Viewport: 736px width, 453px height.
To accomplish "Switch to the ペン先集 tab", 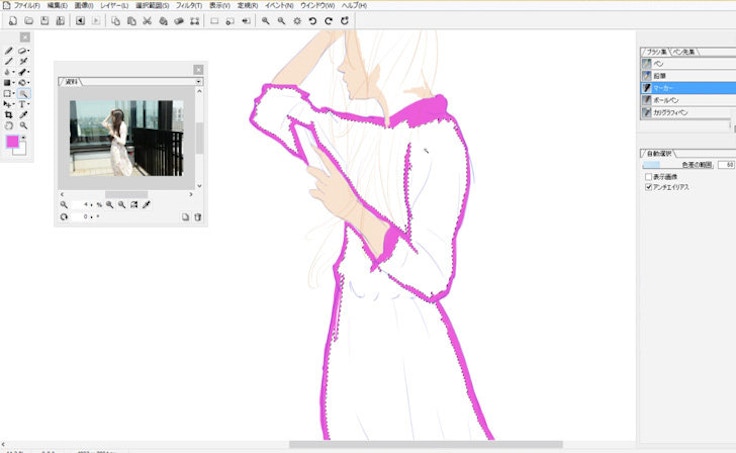I will 684,51.
